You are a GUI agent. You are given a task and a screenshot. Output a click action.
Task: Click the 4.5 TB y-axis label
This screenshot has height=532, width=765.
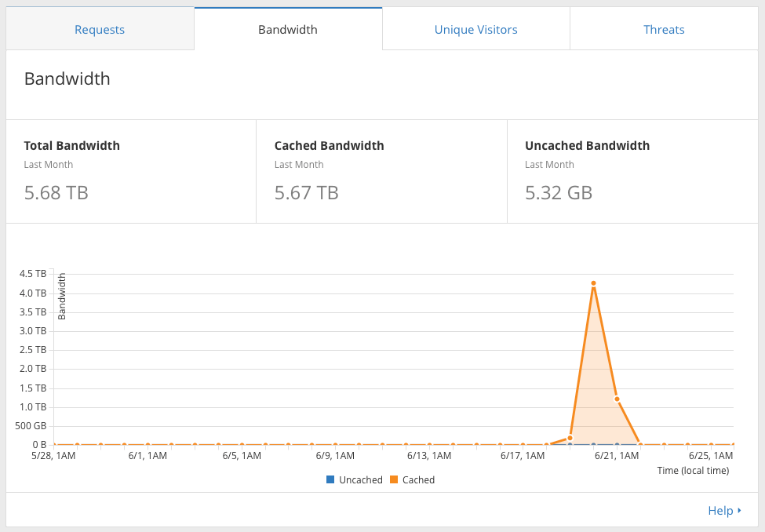coord(33,274)
